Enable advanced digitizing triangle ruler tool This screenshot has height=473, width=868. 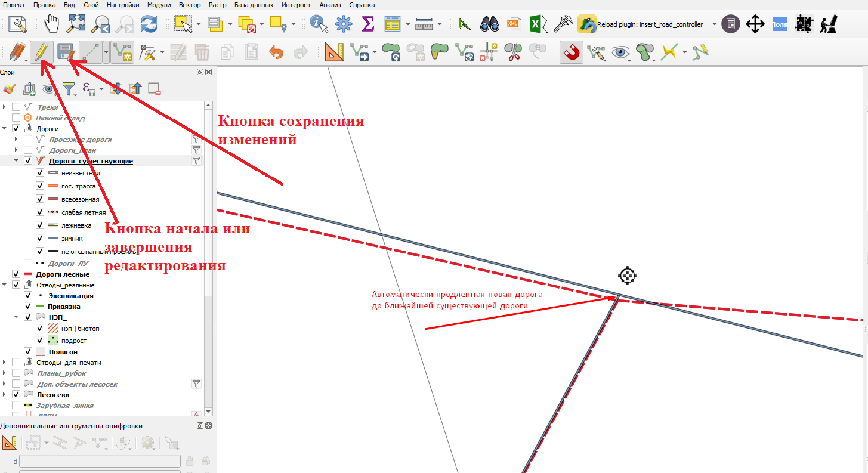(x=335, y=52)
